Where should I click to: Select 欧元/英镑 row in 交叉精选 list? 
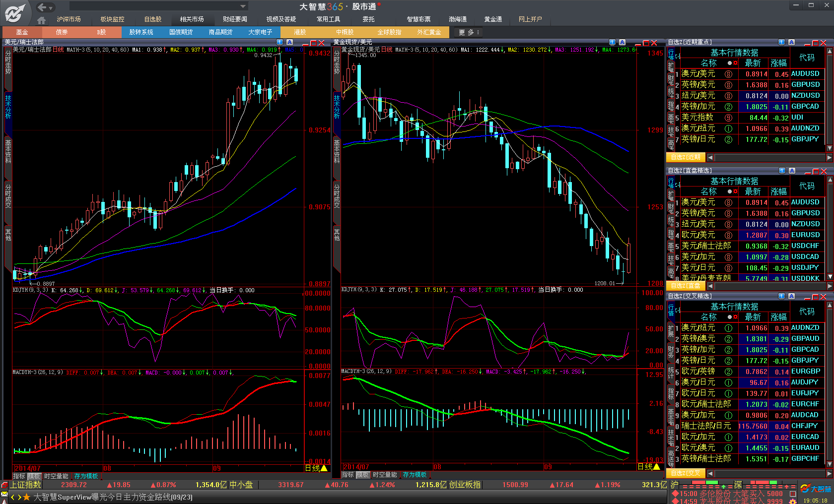click(x=752, y=372)
